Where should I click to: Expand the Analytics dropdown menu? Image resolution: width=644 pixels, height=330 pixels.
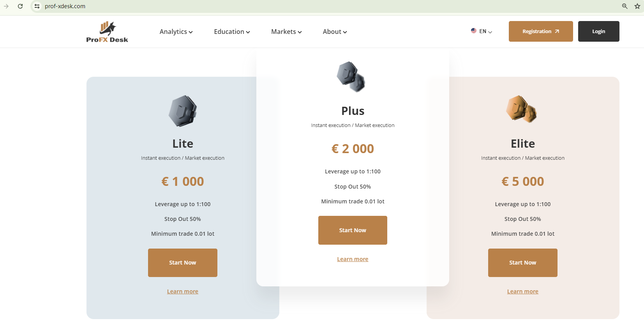(176, 32)
